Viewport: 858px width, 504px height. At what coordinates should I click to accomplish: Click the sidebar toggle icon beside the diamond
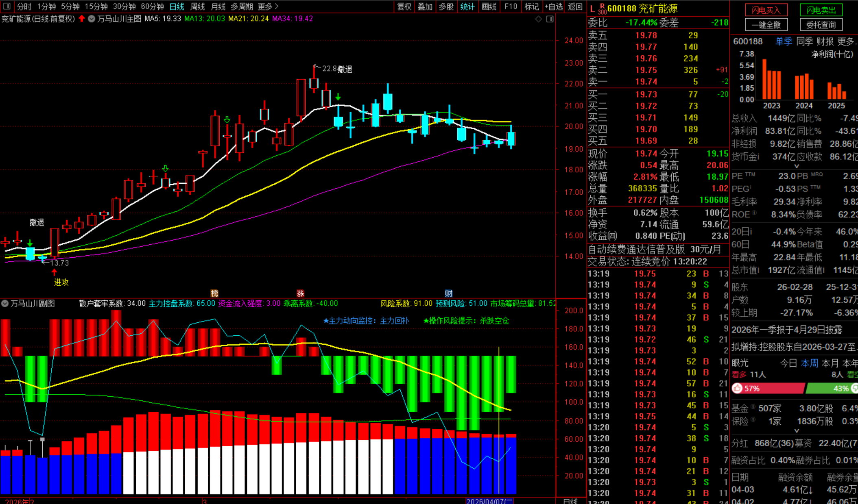pyautogui.click(x=550, y=19)
